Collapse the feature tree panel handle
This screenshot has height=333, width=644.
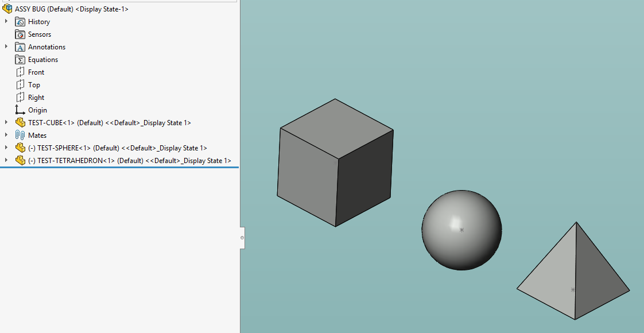pyautogui.click(x=242, y=237)
